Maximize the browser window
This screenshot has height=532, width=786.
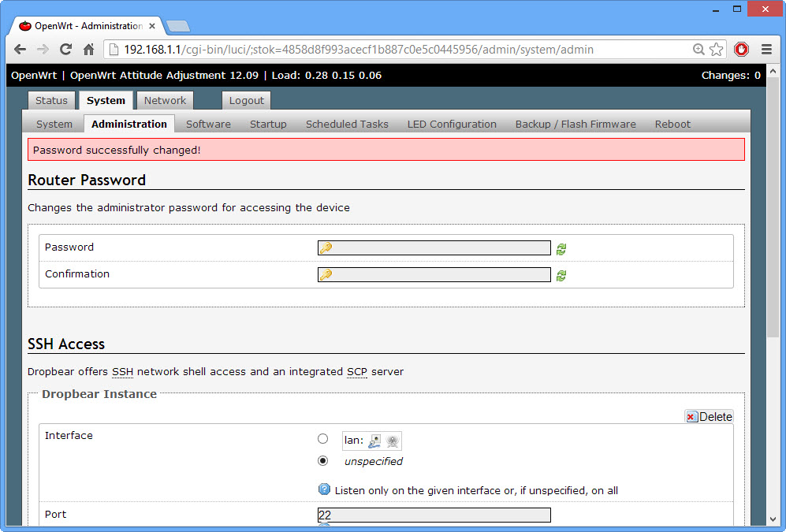pyautogui.click(x=737, y=9)
